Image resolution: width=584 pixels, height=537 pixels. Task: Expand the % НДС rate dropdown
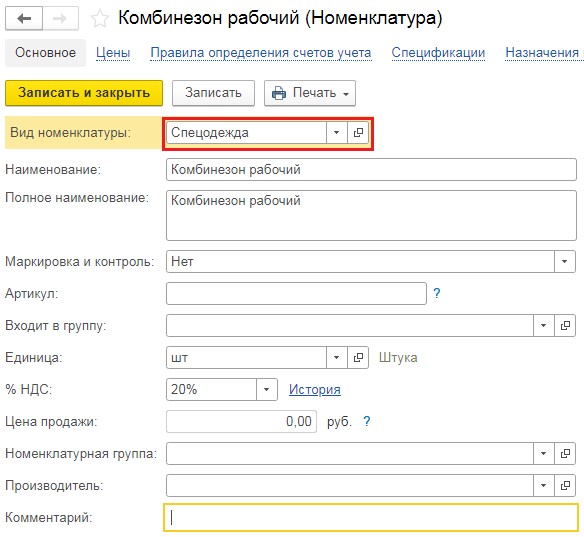[267, 390]
